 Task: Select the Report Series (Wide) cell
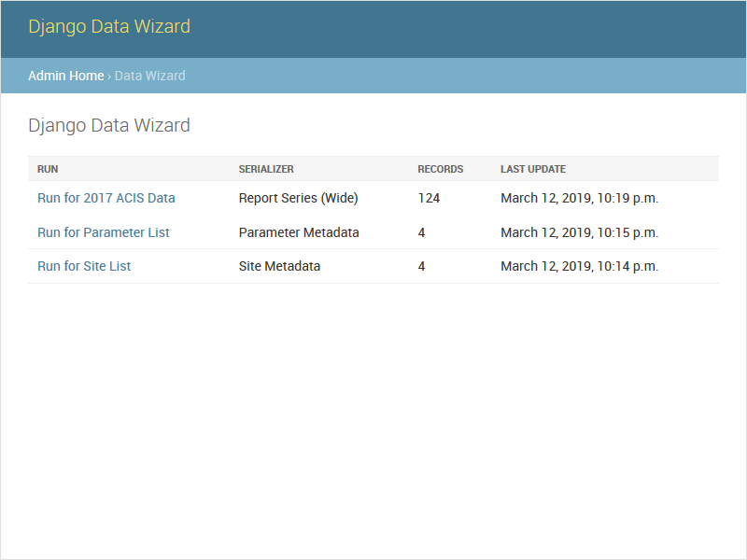[x=298, y=198]
